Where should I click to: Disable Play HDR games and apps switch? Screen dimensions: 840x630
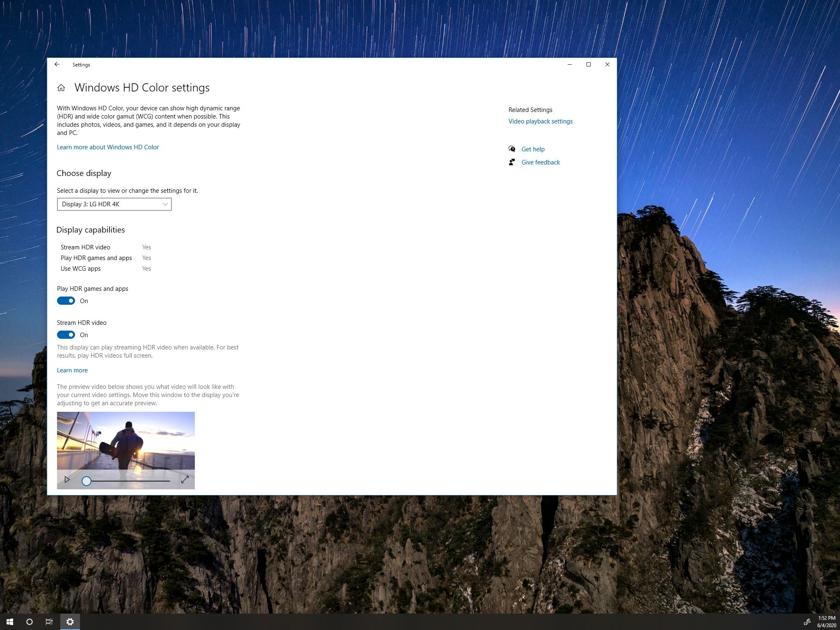[x=66, y=301]
